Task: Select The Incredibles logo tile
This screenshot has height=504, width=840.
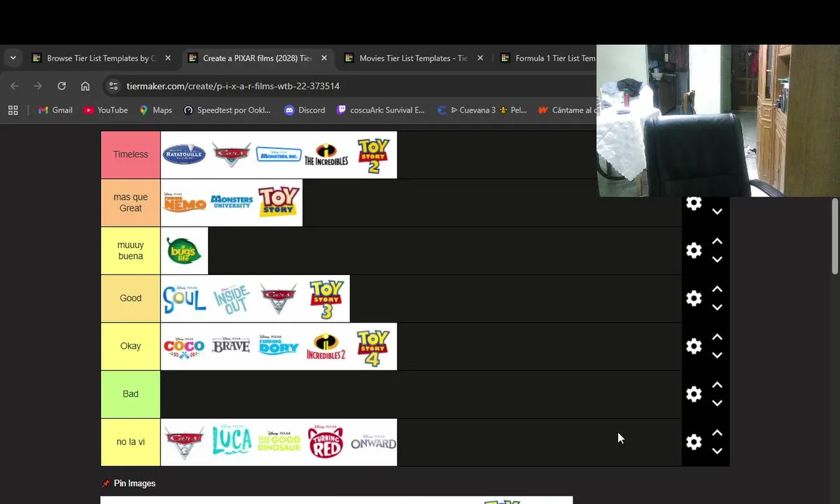Action: [x=326, y=155]
